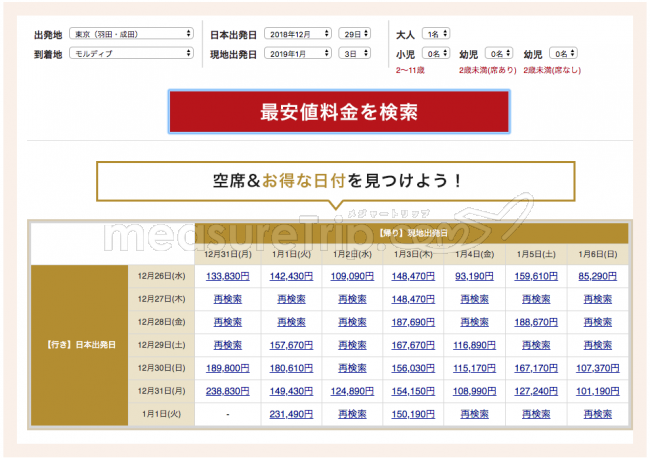Click the red 最安値料金を検索 search button
Viewport: 650px width, 458px height.
coord(339,112)
